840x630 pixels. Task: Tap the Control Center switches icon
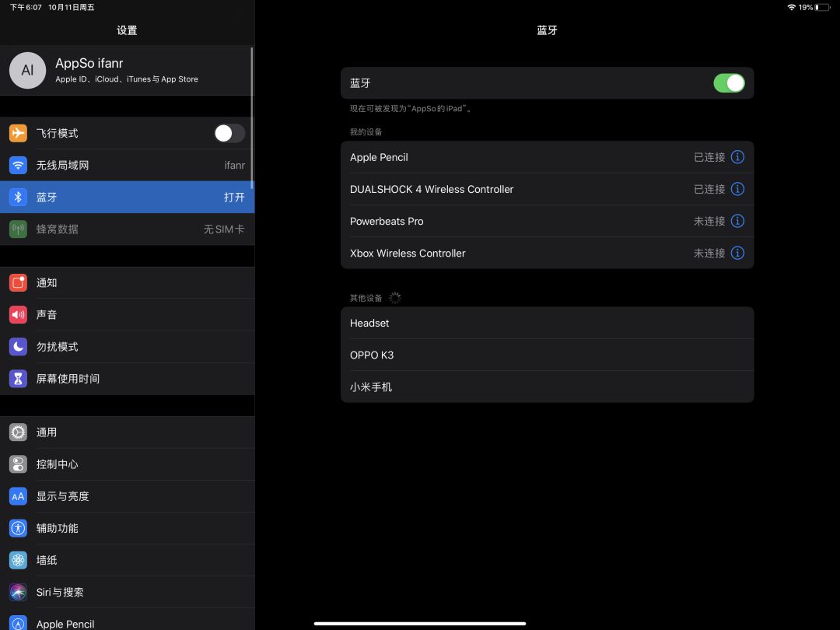tap(18, 464)
